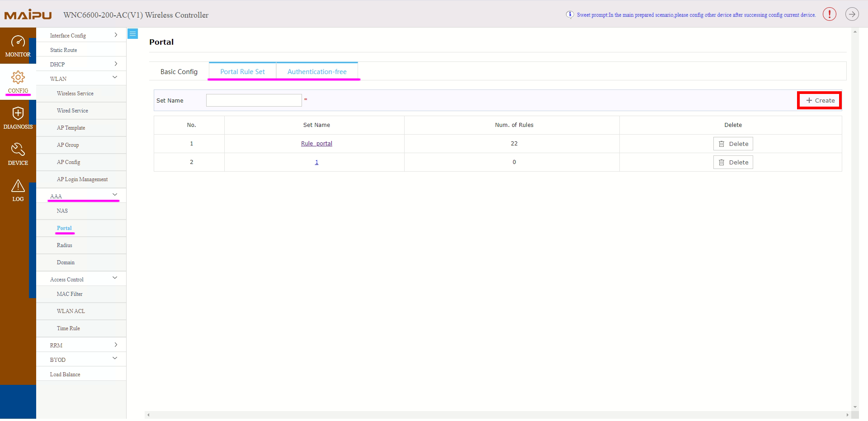The width and height of the screenshot is (868, 421).
Task: Click the value 22 in rules column
Action: (x=514, y=144)
